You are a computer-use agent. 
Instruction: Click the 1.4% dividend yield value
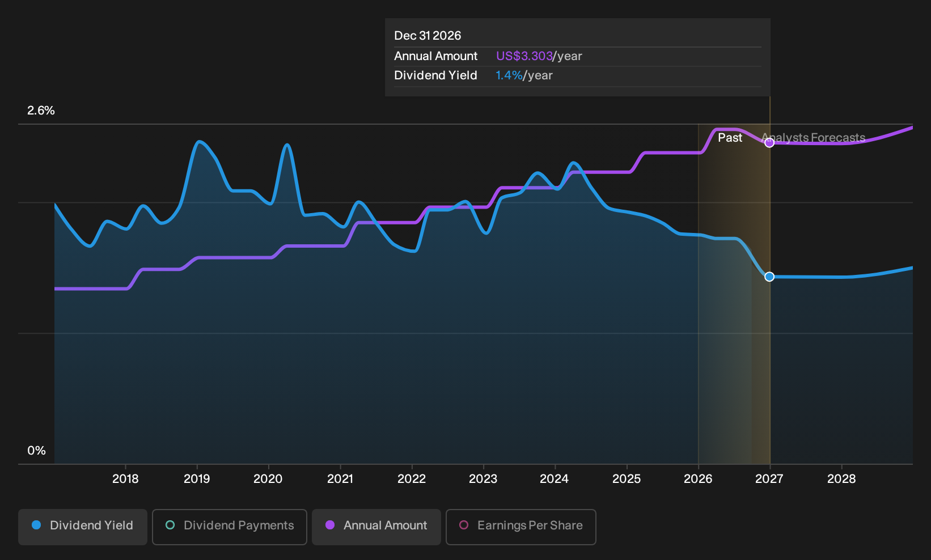point(509,75)
